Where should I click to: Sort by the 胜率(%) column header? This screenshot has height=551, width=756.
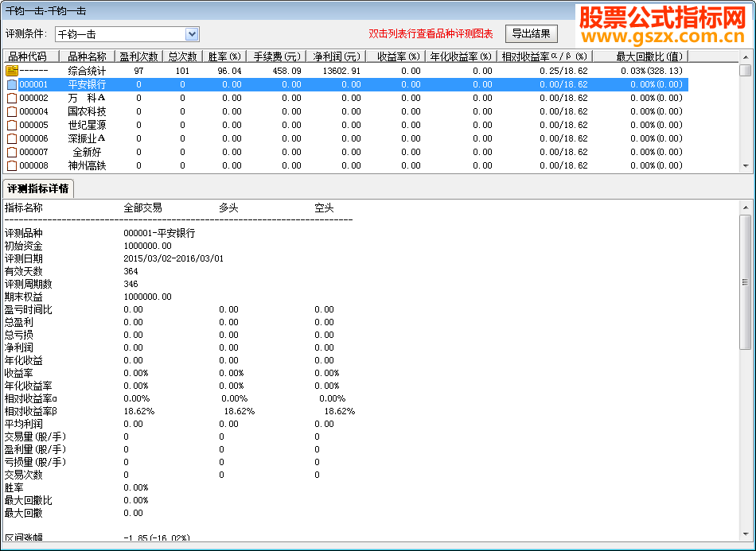224,56
